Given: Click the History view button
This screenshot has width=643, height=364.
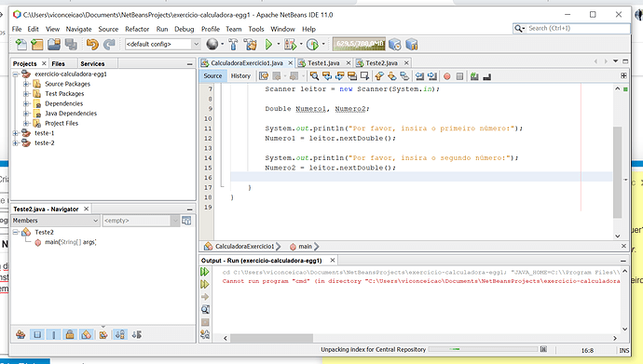Looking at the screenshot, I should coord(240,75).
